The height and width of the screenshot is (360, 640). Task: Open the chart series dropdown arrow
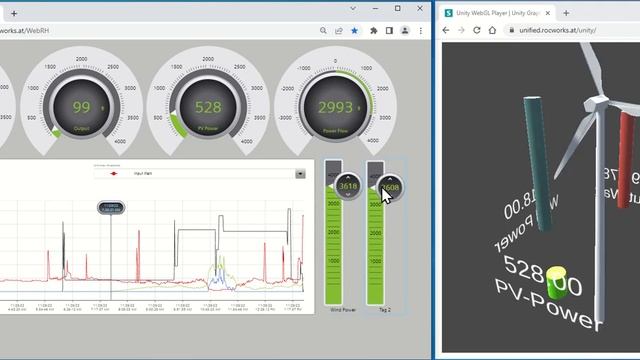click(300, 174)
